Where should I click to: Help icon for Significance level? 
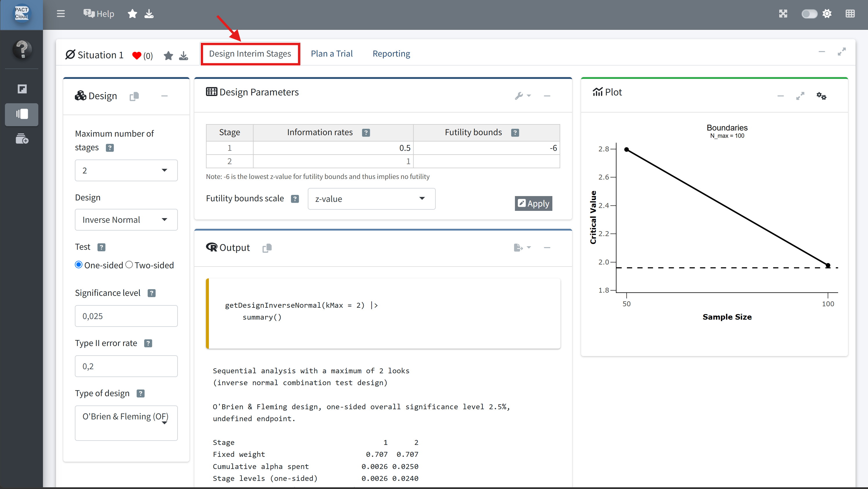(152, 293)
